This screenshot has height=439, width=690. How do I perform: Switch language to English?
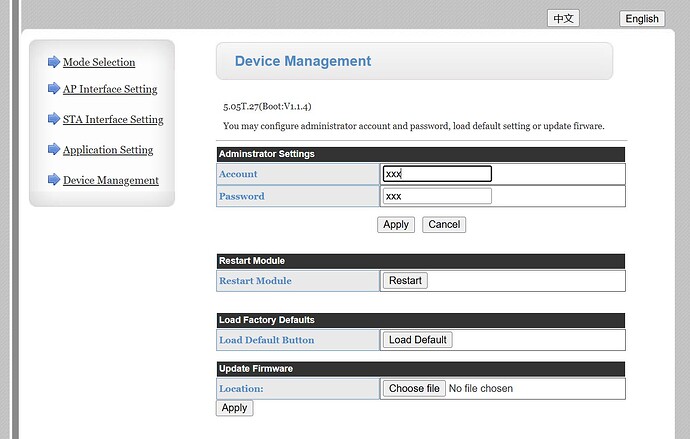tap(641, 18)
